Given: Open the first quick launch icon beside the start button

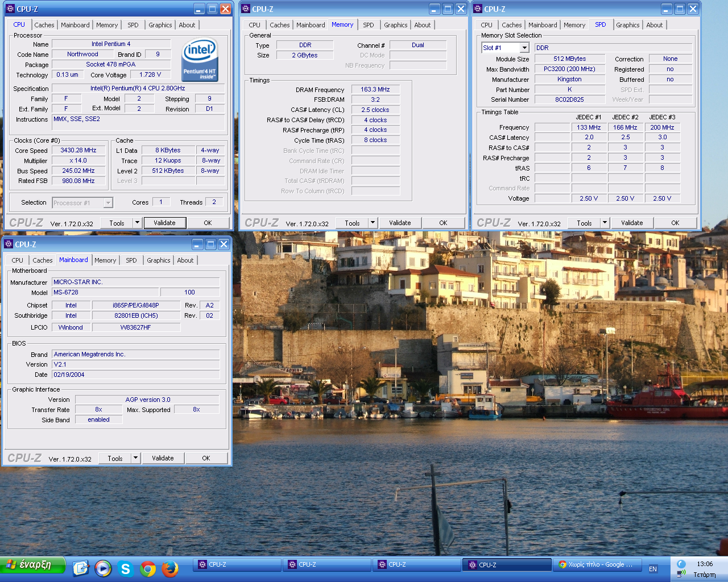Looking at the screenshot, I should tap(81, 568).
